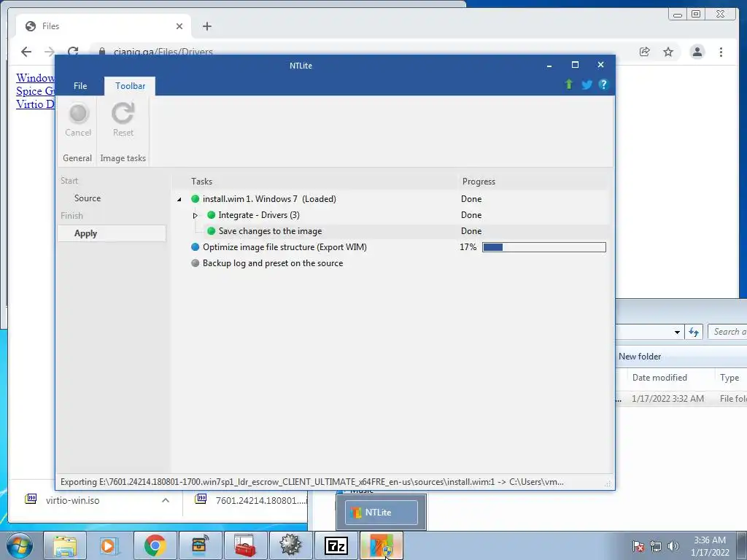Open the virtio-win.iso download item

pyautogui.click(x=72, y=500)
